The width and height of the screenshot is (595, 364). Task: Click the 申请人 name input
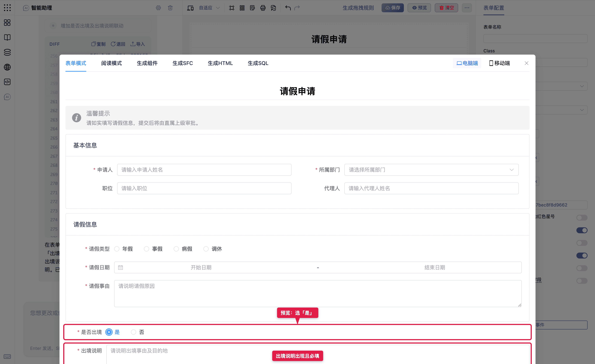pyautogui.click(x=204, y=170)
